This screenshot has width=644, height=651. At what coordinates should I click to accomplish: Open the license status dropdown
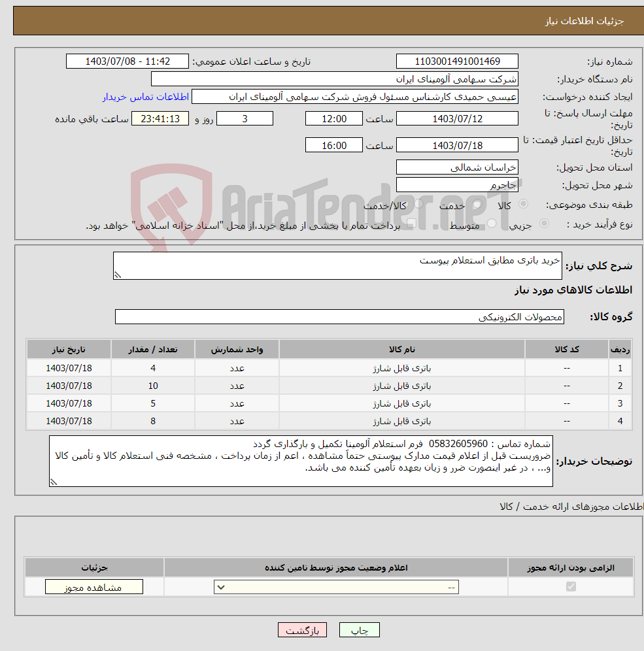[336, 587]
